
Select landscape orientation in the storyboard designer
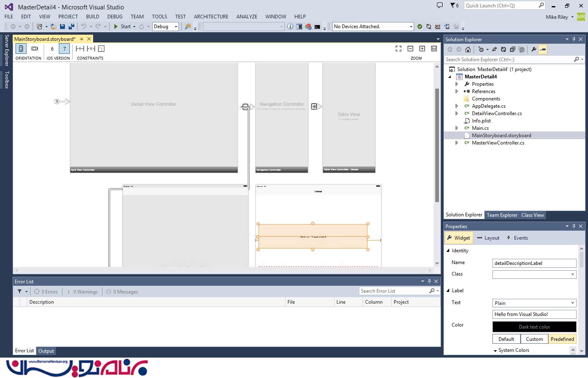tap(35, 49)
